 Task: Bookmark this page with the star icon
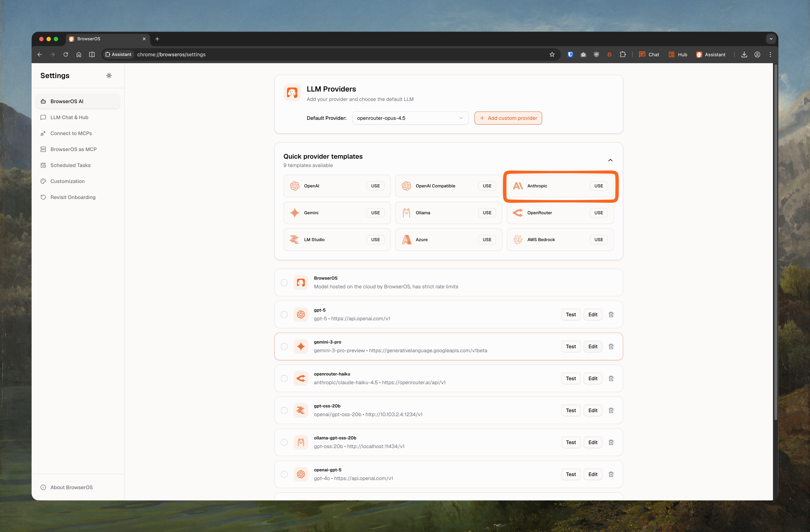tap(552, 54)
